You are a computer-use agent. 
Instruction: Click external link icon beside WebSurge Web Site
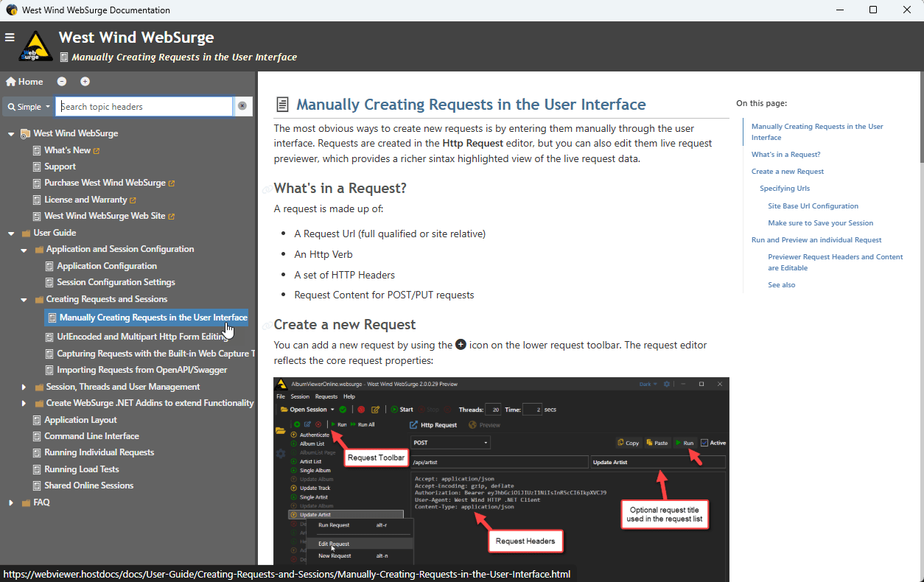pos(172,217)
